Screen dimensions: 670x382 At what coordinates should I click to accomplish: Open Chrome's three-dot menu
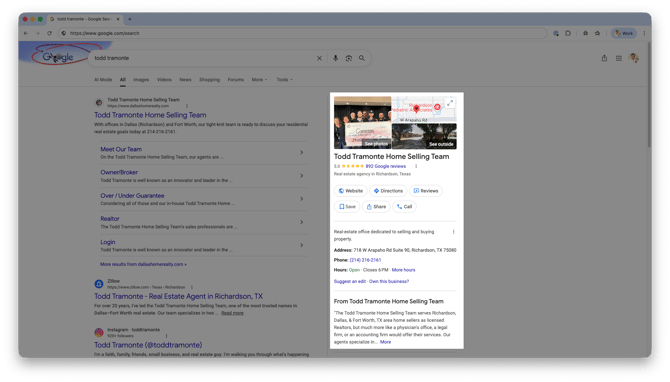coord(644,33)
